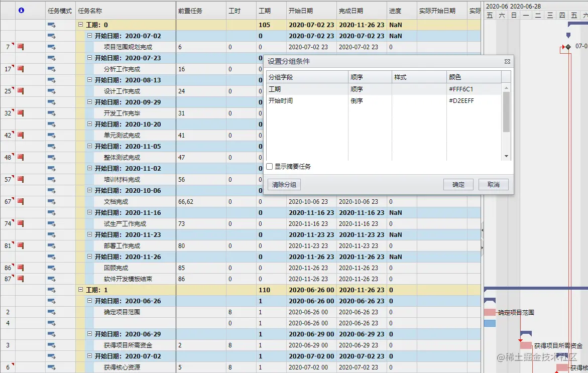588x373 pixels.
Task: Collapse group 开始日期: 2020-10-20
Action: 89,124
